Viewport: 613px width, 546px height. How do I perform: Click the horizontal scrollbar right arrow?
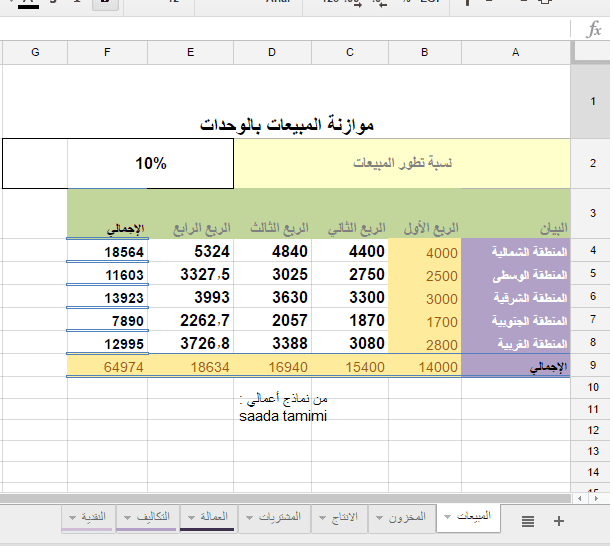tap(592, 498)
